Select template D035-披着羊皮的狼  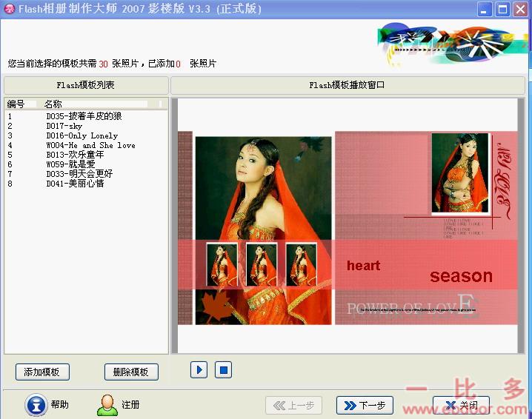(84, 116)
